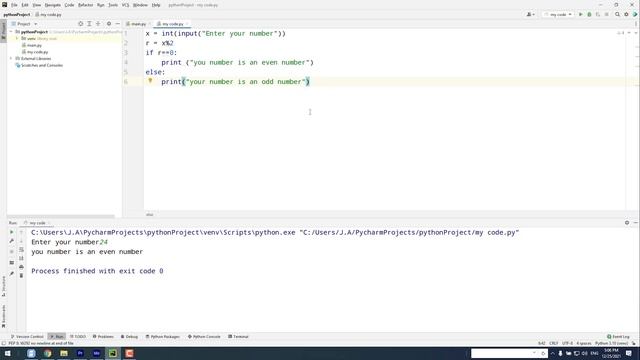Viewport: 640px width, 360px height.
Task: Open the Terminal tool window tab
Action: 238,337
